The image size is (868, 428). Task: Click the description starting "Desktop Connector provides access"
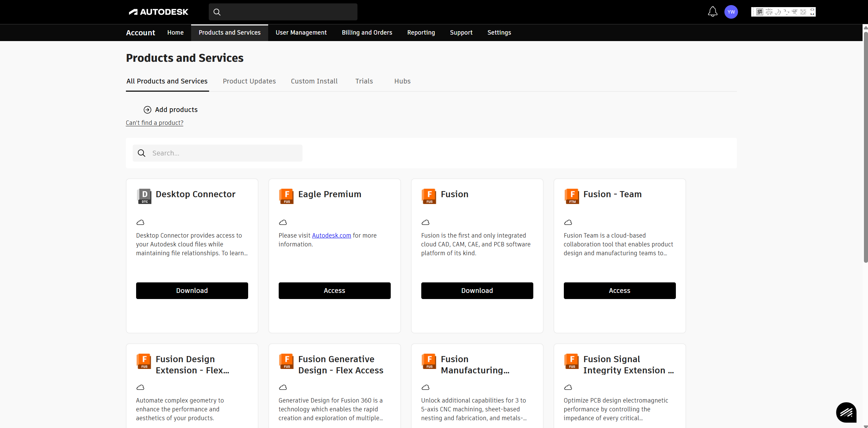click(x=192, y=244)
